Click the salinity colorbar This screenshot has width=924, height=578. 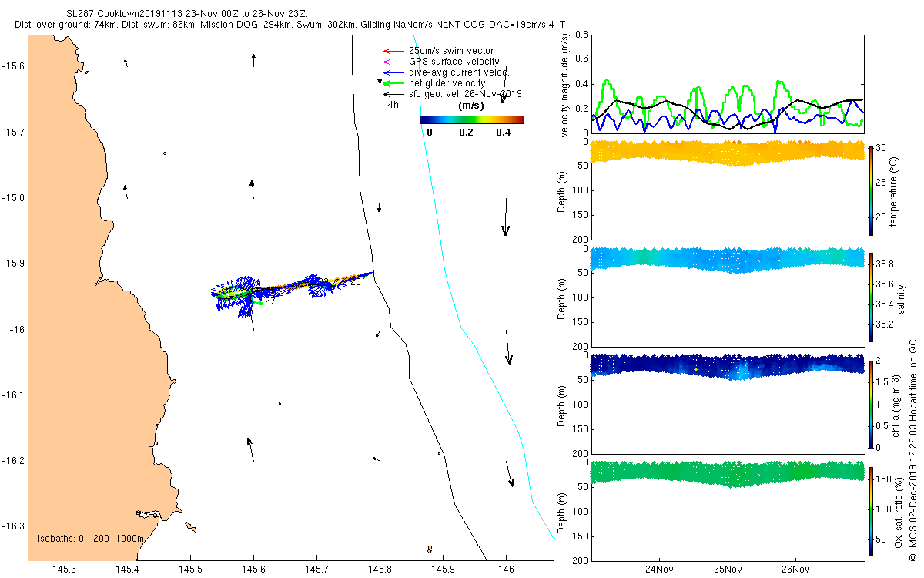coord(870,297)
